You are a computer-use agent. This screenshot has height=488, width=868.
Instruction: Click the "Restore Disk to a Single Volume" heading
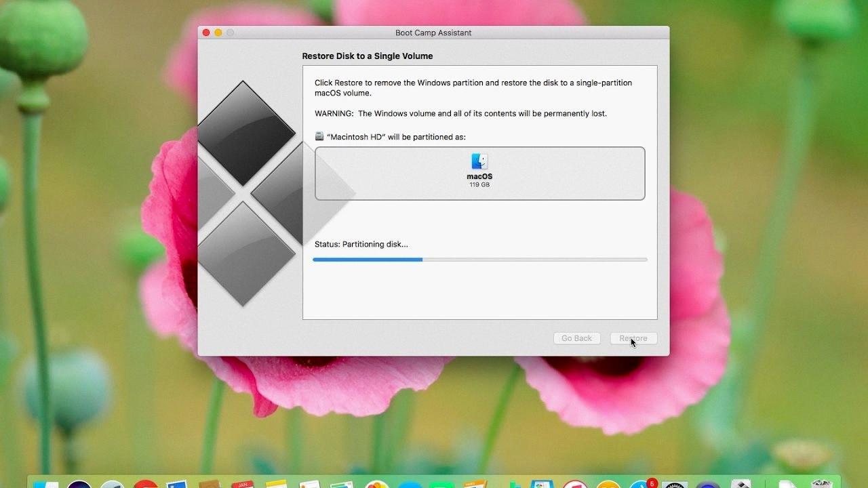pyautogui.click(x=368, y=56)
